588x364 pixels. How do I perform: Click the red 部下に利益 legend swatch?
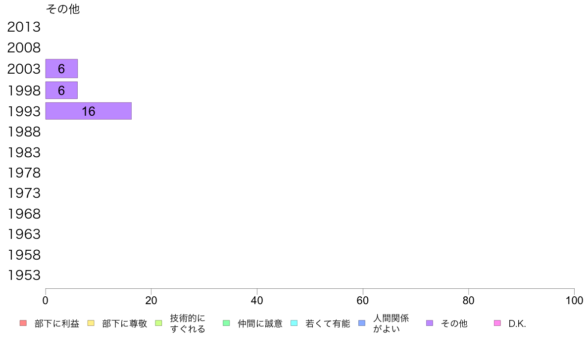[x=23, y=323]
